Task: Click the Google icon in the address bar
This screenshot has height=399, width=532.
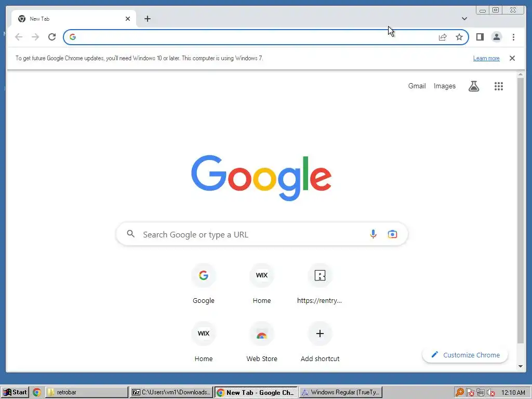Action: point(73,37)
